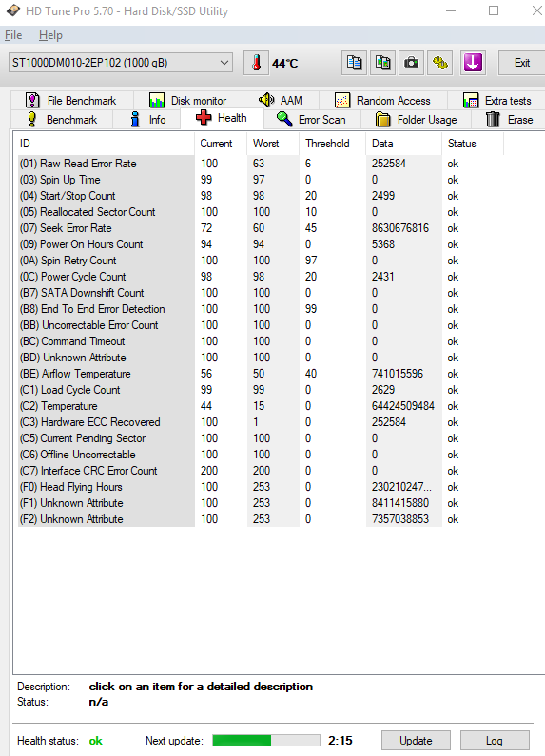Click the Exit button
Viewport: 545px width, 756px height.
[521, 63]
